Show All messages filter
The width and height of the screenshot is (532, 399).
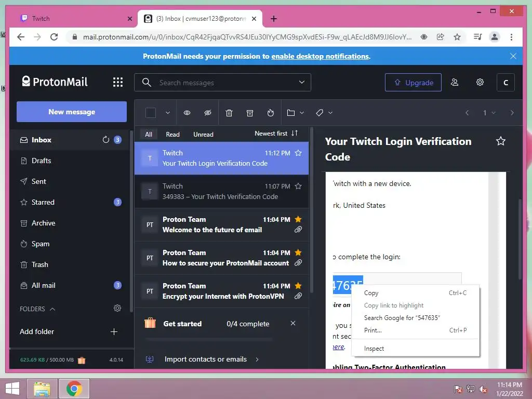click(149, 135)
